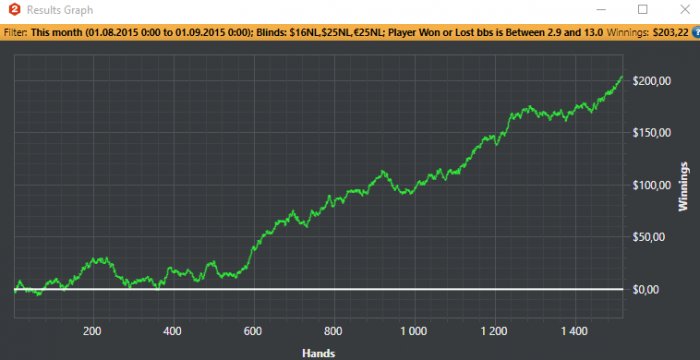
Task: Click the 1 000 hands axis tick label
Action: pyautogui.click(x=415, y=331)
